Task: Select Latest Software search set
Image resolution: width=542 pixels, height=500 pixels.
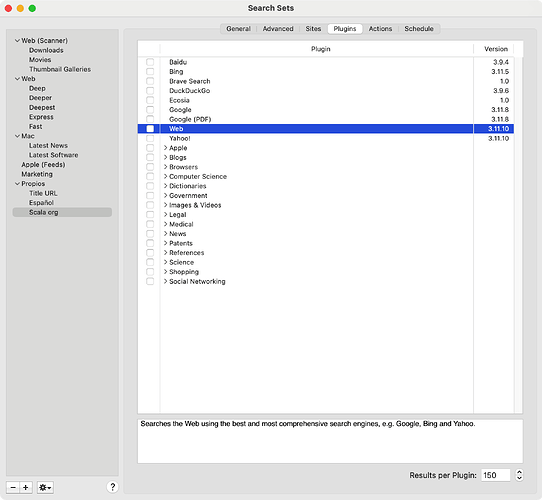Action: coord(53,155)
